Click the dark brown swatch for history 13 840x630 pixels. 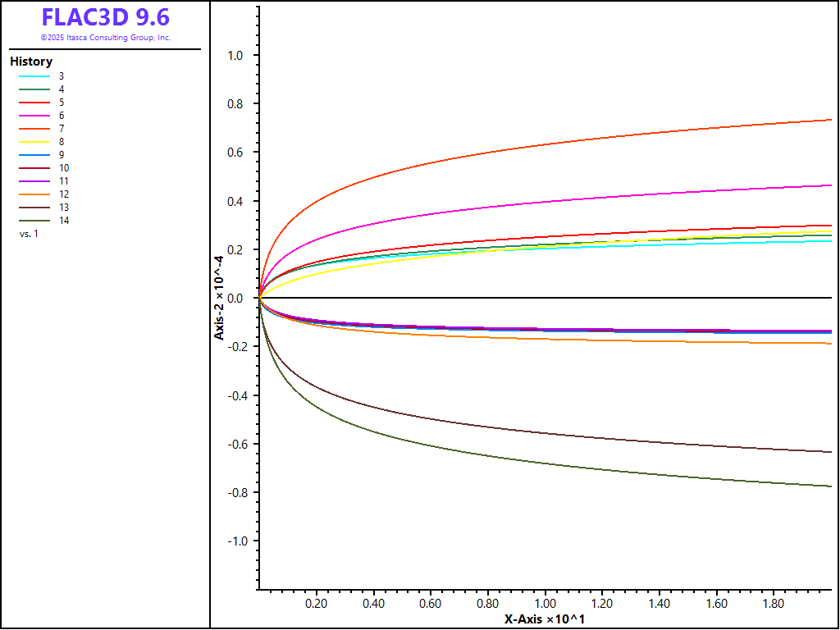(x=35, y=208)
